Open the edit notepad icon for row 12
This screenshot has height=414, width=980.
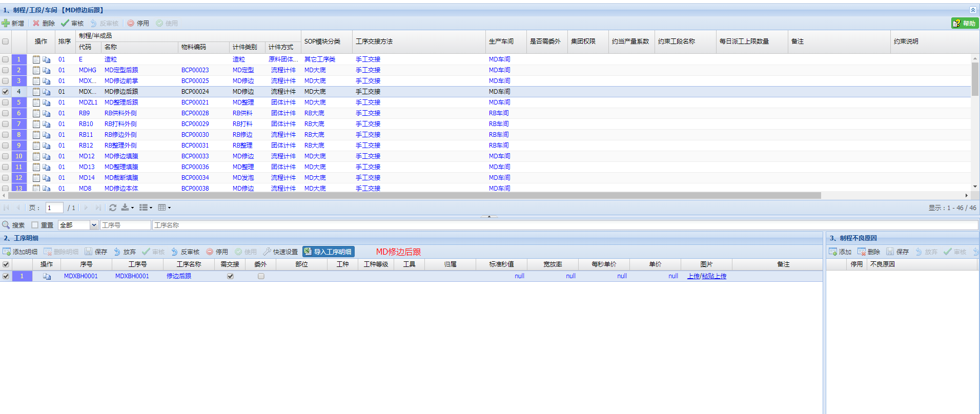[36, 178]
